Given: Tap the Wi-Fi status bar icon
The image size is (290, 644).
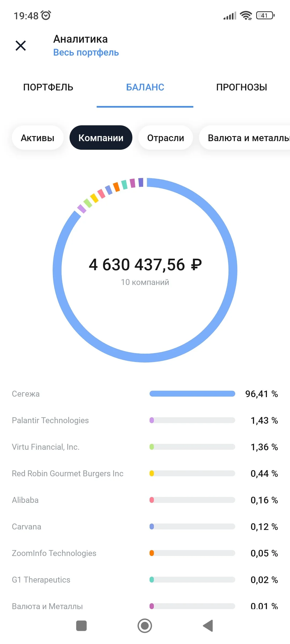Looking at the screenshot, I should pyautogui.click(x=246, y=16).
